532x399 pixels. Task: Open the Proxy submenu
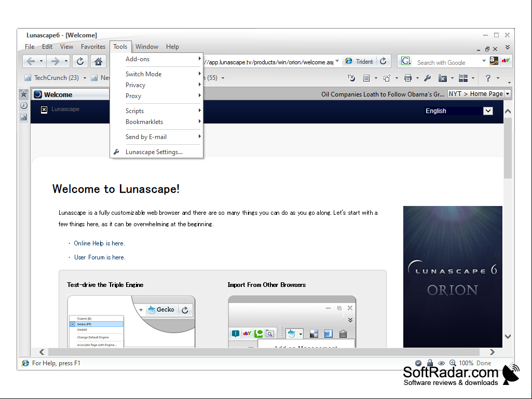click(156, 96)
